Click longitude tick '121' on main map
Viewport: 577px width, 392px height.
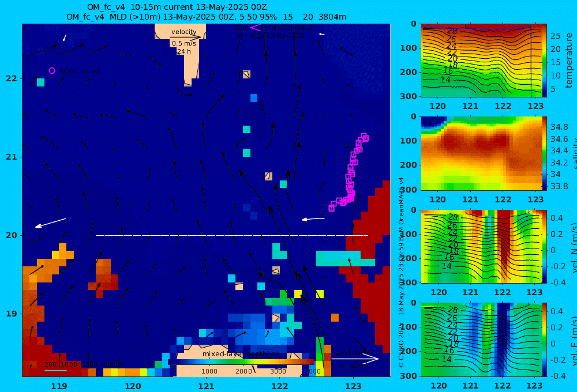[x=206, y=386]
